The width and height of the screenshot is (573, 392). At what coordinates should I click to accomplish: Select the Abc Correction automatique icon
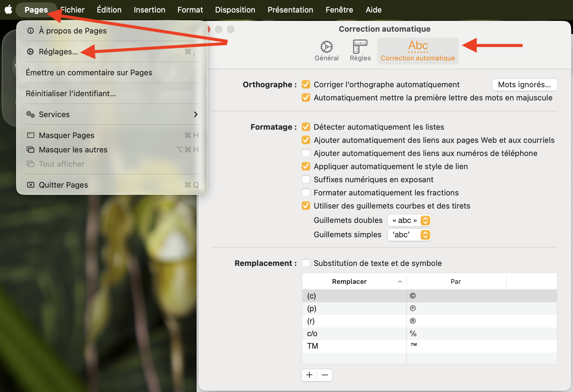[418, 51]
